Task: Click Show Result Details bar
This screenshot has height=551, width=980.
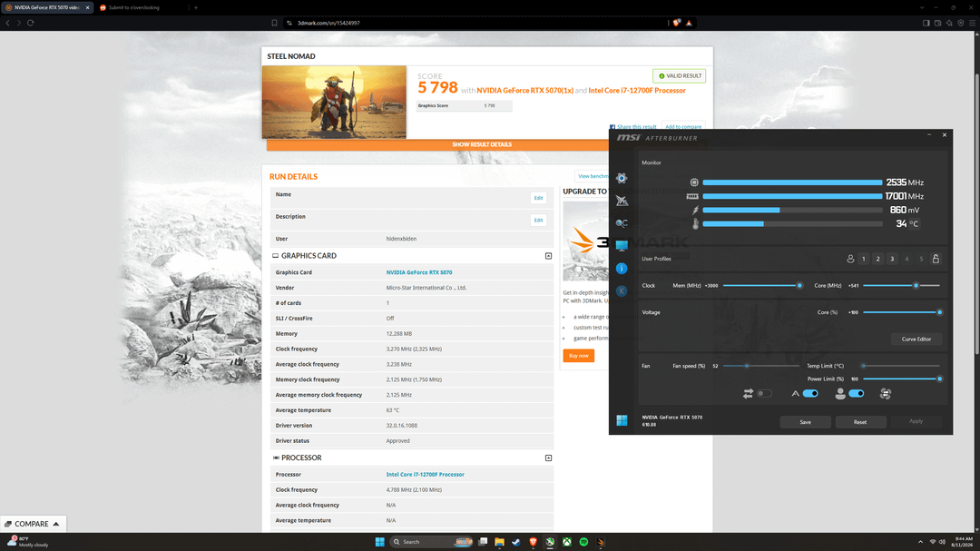Action: 481,144
